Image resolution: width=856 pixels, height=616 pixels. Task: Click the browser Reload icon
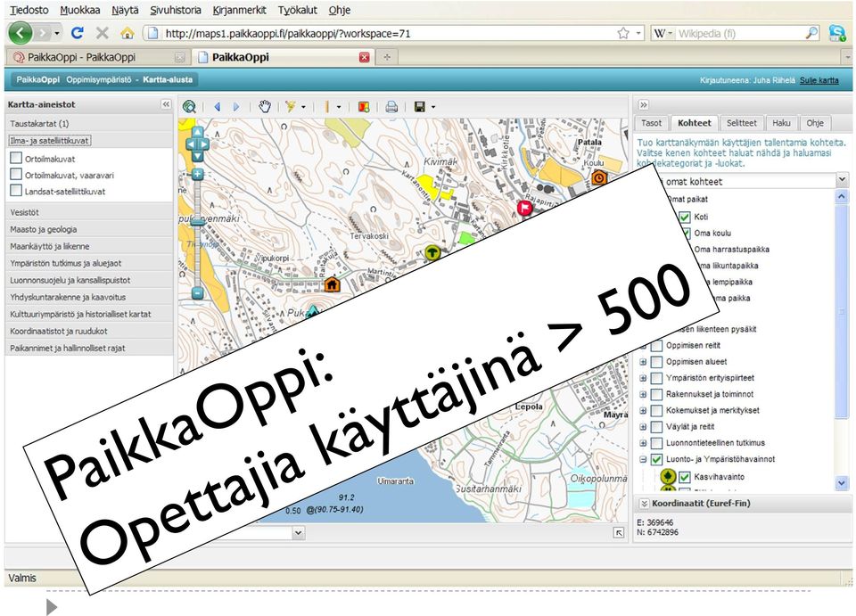click(x=78, y=33)
